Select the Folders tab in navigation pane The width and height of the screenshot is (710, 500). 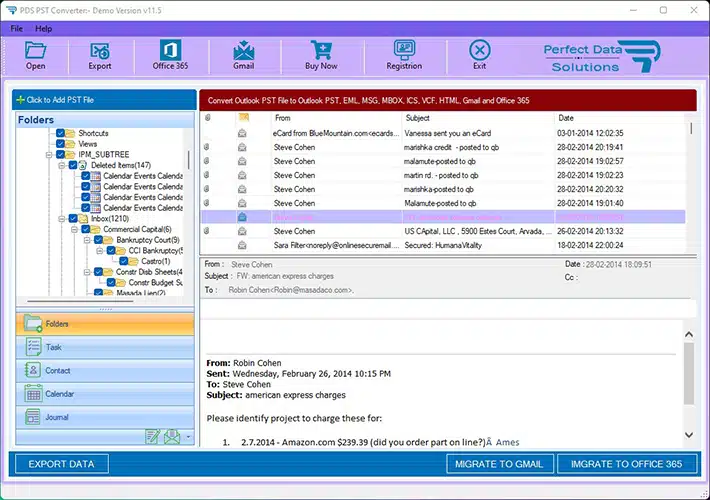click(105, 324)
